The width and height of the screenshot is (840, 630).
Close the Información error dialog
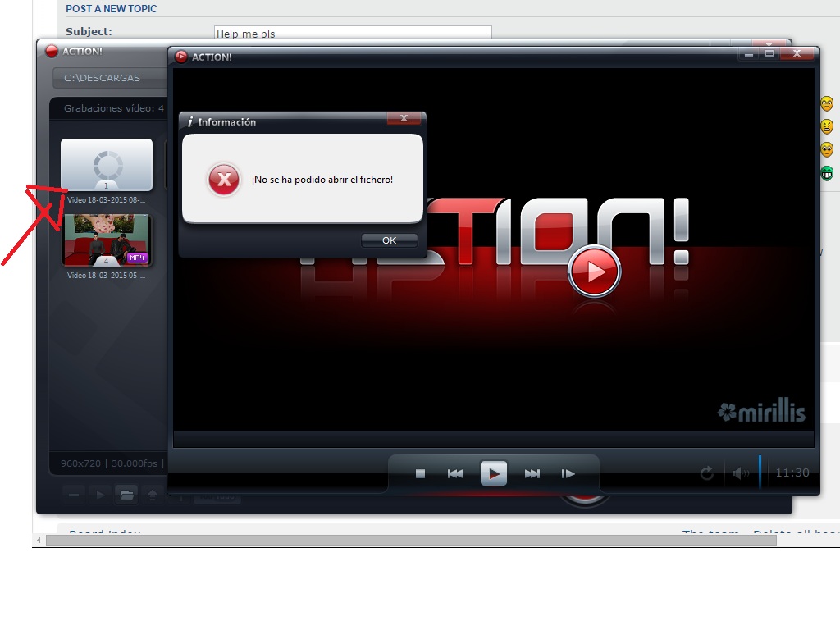404,118
